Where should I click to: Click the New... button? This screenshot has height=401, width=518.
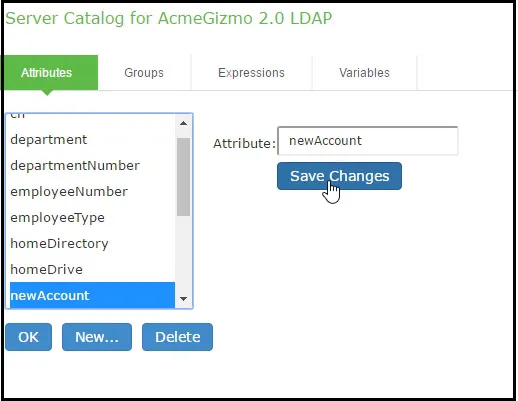pos(97,337)
